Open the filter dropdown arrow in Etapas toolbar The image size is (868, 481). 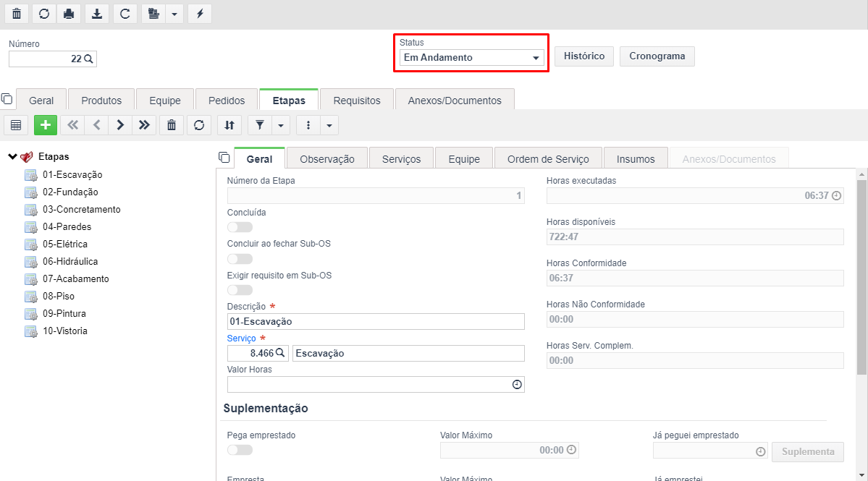click(x=281, y=125)
